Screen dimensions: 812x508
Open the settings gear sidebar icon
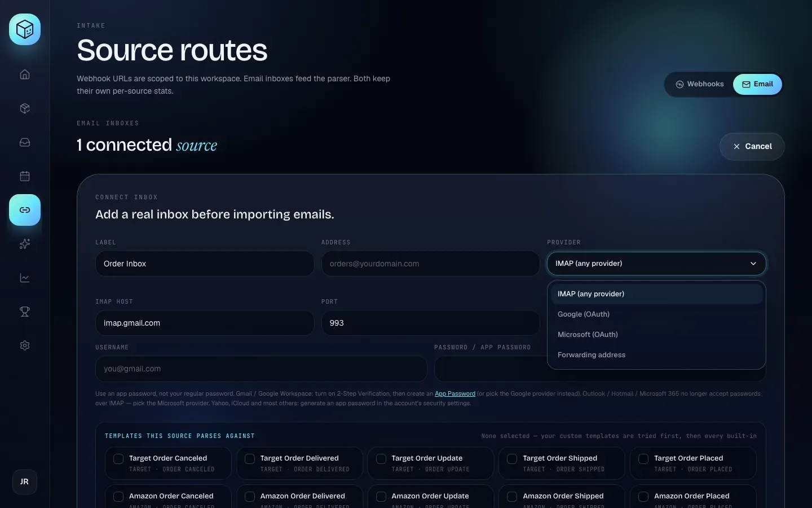pyautogui.click(x=25, y=345)
